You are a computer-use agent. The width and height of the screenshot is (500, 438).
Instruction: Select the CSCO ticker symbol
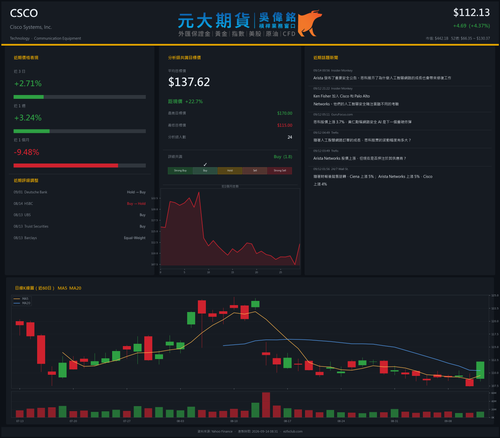tap(24, 13)
